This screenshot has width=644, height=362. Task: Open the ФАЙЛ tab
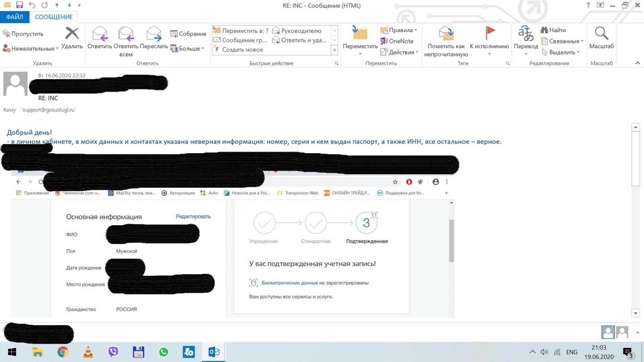(x=15, y=17)
